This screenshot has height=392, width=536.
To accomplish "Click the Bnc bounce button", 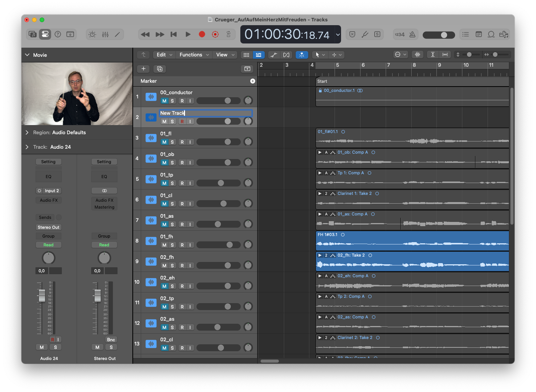I will pyautogui.click(x=111, y=340).
